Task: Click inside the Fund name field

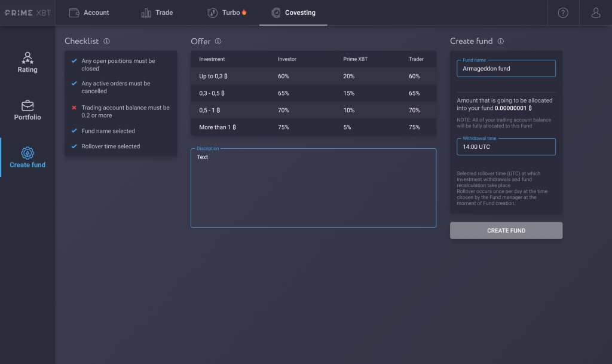Action: pos(506,68)
